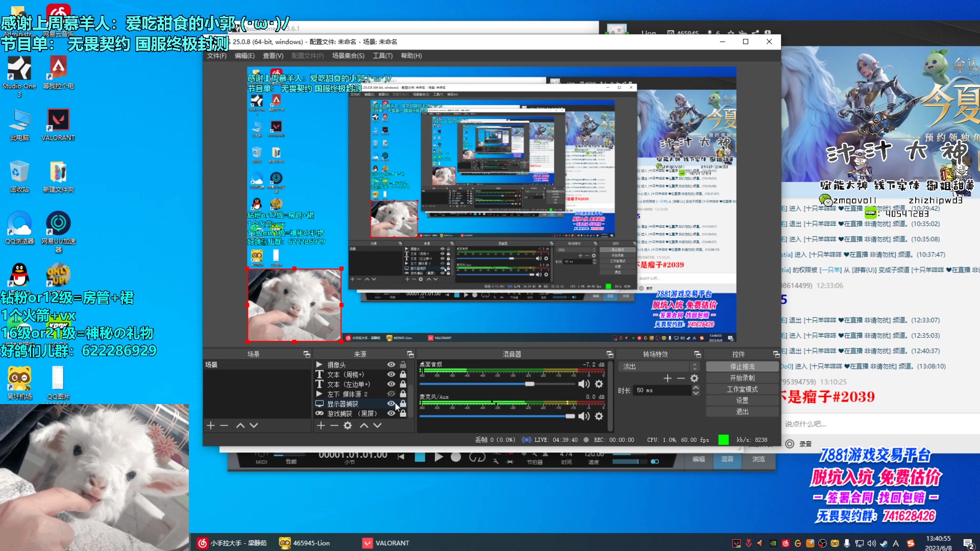Open the 新建文件夹 folder icon
The width and height of the screenshot is (980, 551).
point(58,177)
